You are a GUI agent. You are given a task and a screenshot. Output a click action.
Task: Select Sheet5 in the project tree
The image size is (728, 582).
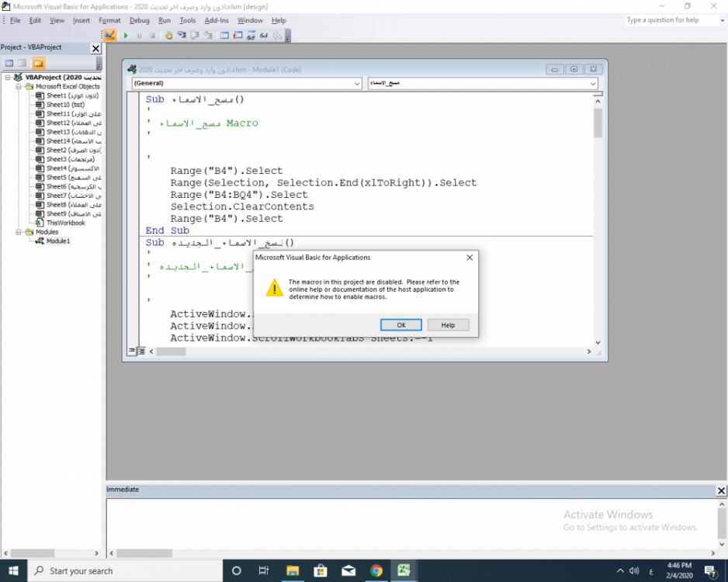(68, 177)
